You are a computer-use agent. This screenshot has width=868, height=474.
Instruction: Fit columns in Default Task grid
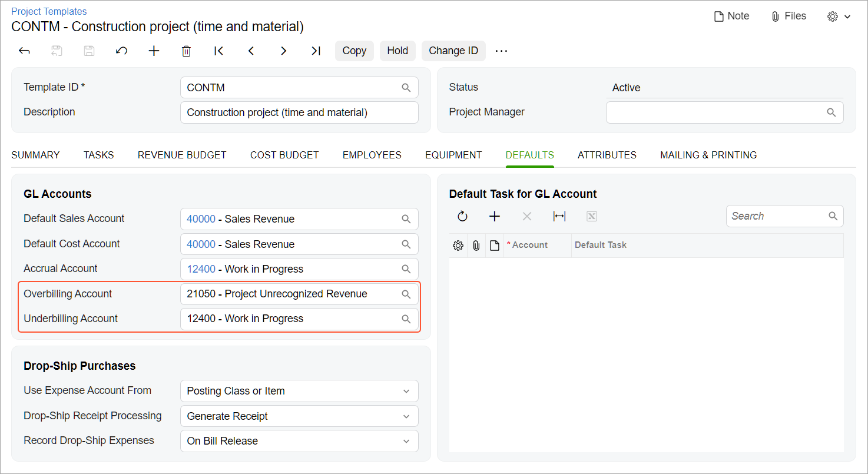(559, 216)
